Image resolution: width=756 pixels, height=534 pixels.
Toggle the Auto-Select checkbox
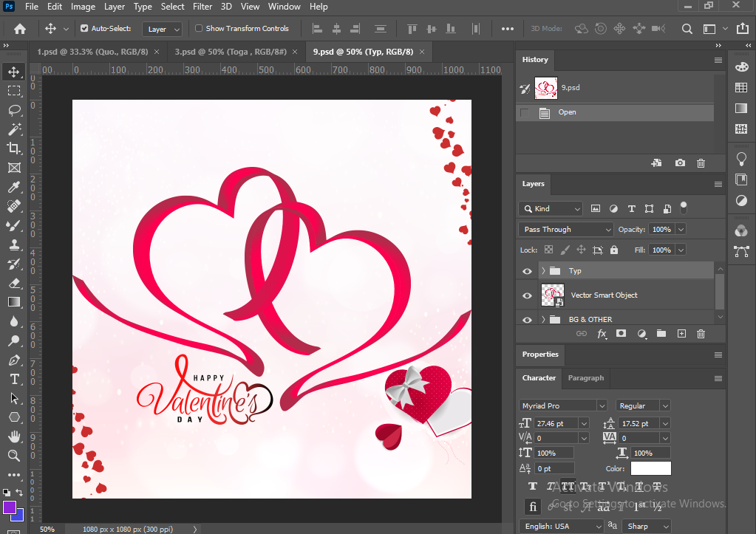(84, 29)
